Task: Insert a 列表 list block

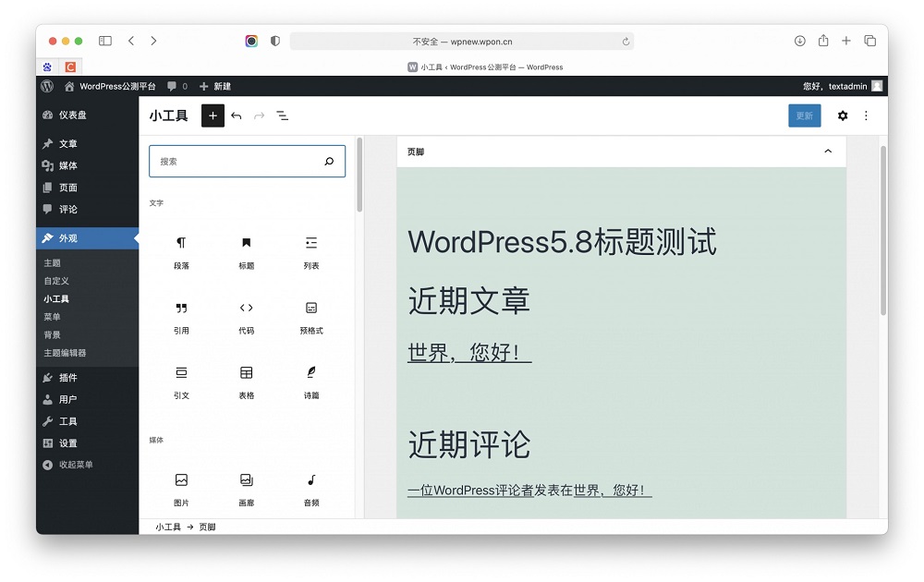Action: (x=310, y=249)
